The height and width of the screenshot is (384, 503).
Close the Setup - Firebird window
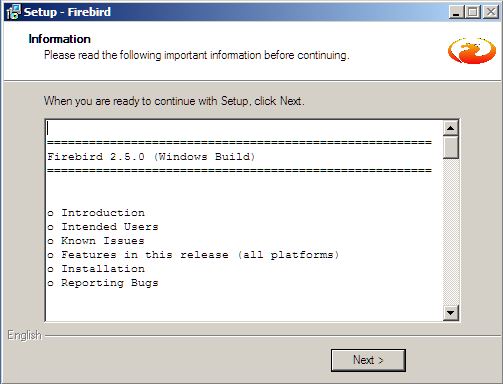click(491, 12)
